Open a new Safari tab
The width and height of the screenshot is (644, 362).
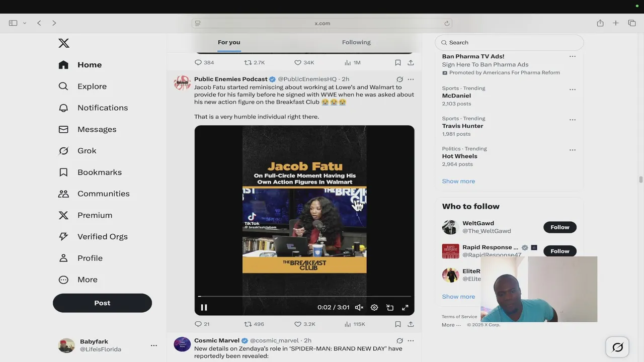[616, 23]
